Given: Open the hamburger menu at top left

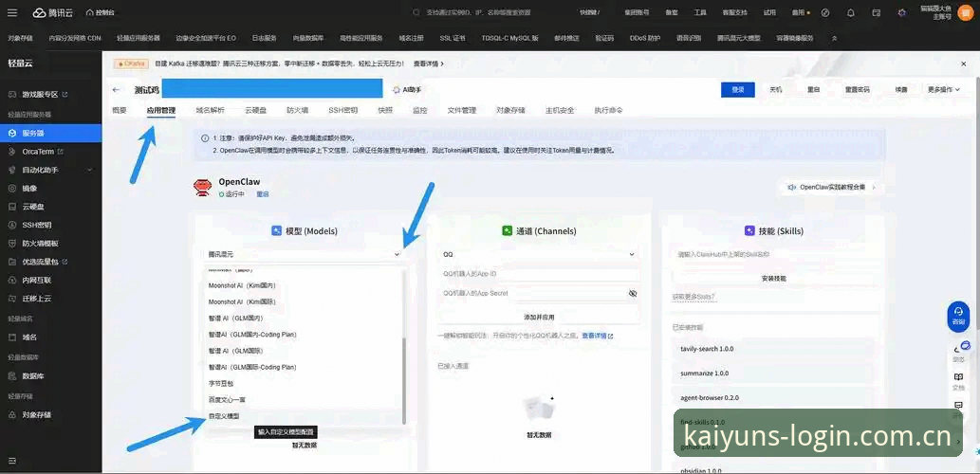Looking at the screenshot, I should [12, 12].
